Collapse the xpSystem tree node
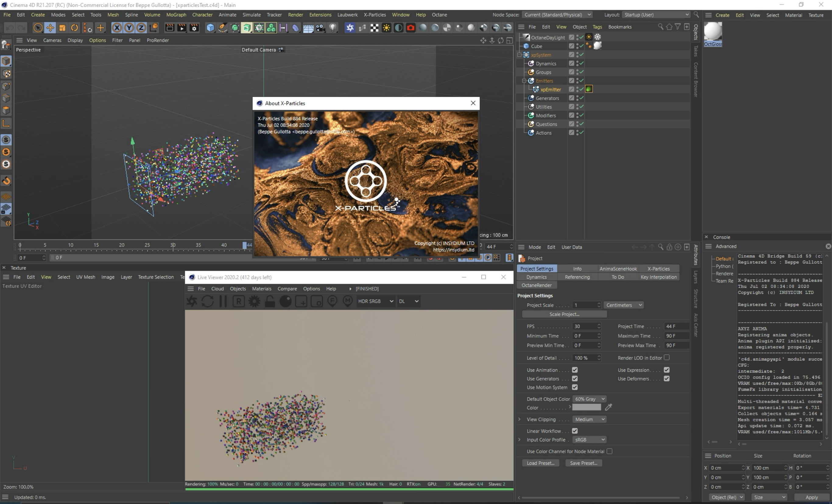Image resolution: width=832 pixels, height=504 pixels. 520,55
